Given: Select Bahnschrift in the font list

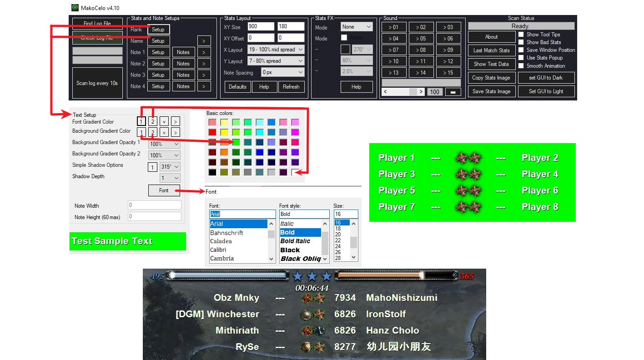Looking at the screenshot, I should 226,233.
